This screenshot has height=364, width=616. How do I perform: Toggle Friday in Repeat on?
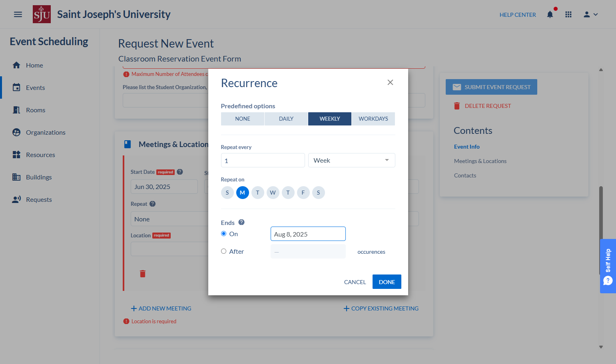(x=303, y=193)
